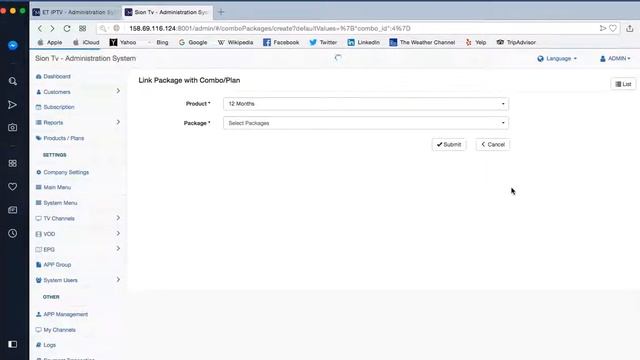Open Messenger in the browser sidebar
Image resolution: width=640 pixels, height=360 pixels.
[x=13, y=45]
